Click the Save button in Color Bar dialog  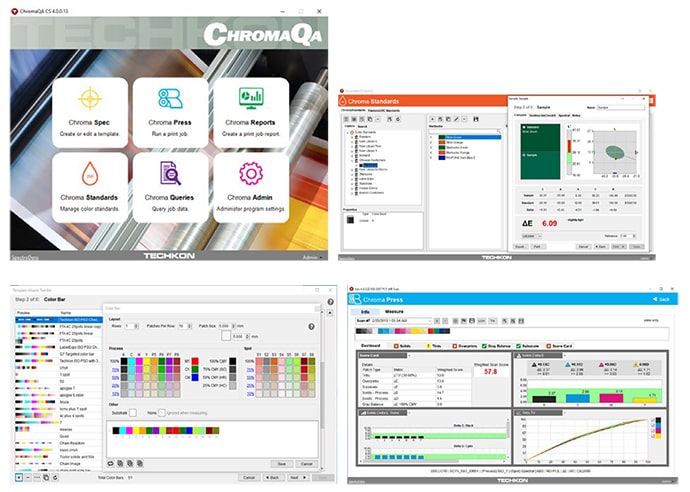pyautogui.click(x=281, y=463)
